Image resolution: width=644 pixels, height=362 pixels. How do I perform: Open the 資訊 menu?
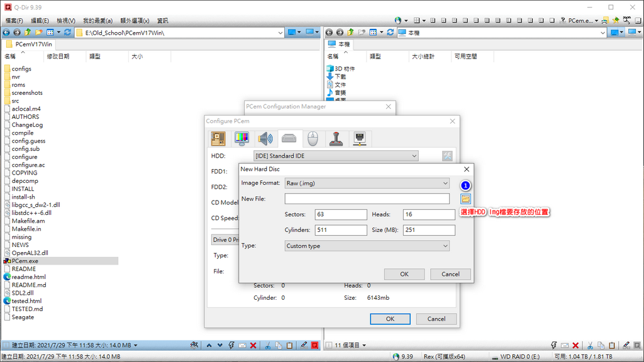(x=163, y=21)
